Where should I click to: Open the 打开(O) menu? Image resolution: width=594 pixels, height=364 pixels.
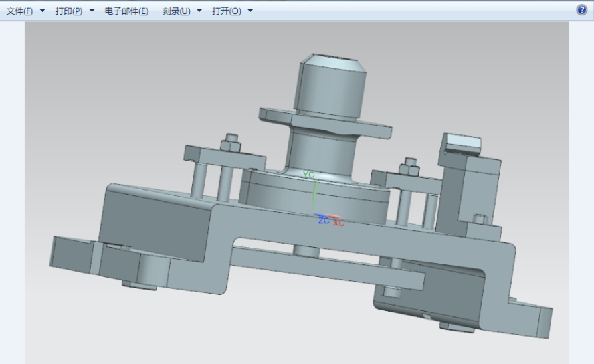pyautogui.click(x=227, y=11)
